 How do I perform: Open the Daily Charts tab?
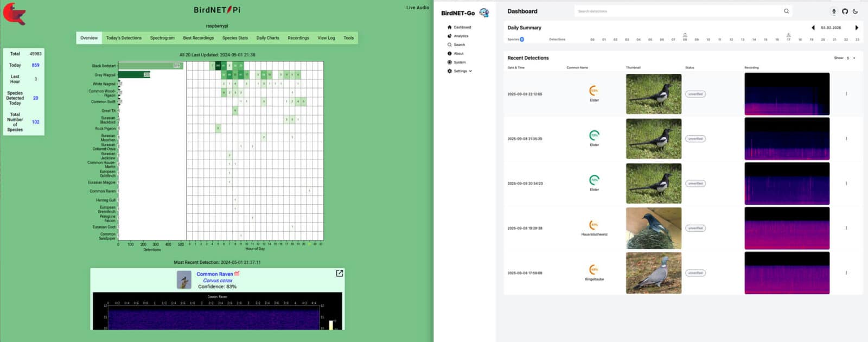point(267,38)
